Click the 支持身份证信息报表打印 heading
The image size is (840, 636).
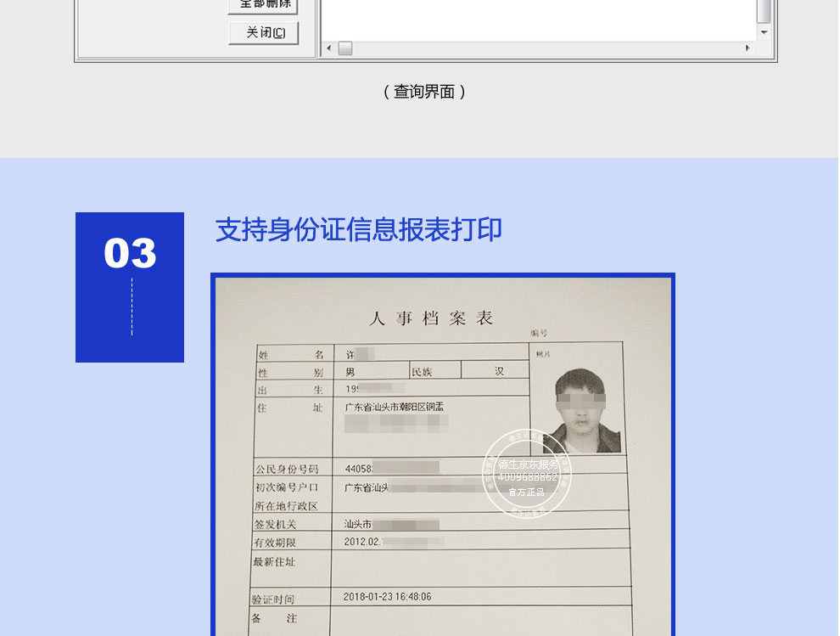coord(358,229)
